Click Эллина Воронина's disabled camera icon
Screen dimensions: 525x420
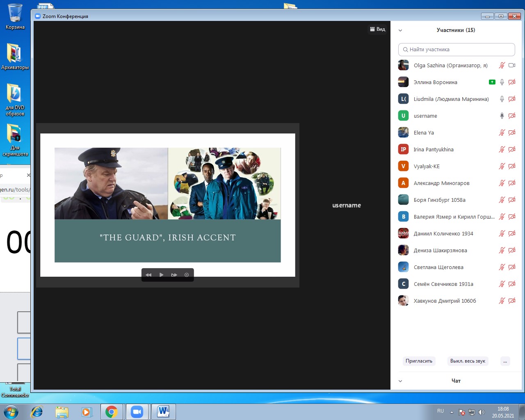512,82
